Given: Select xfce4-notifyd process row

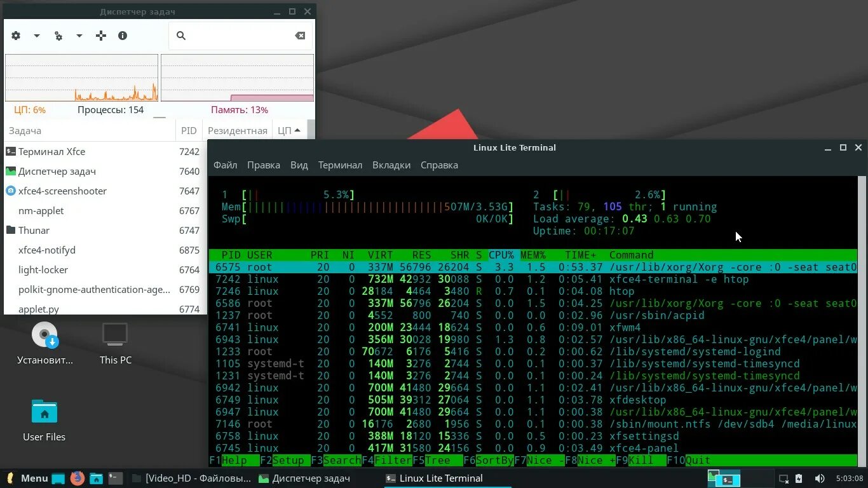Looking at the screenshot, I should coord(105,250).
